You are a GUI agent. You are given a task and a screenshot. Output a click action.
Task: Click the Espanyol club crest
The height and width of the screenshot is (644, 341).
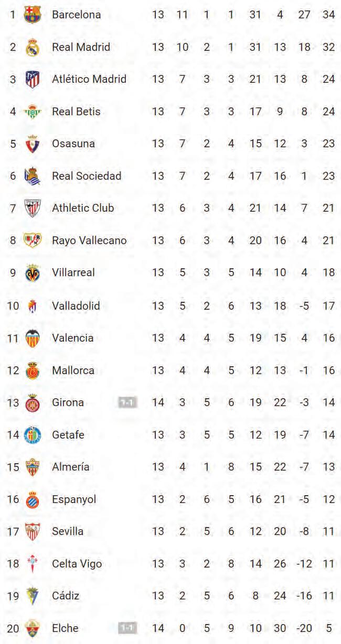pos(33,499)
